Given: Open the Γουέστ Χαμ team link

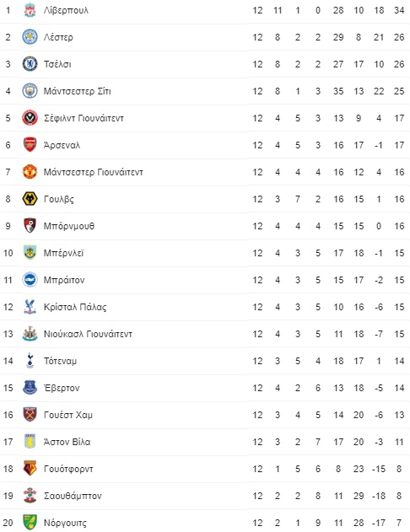Looking at the screenshot, I should (x=68, y=415).
